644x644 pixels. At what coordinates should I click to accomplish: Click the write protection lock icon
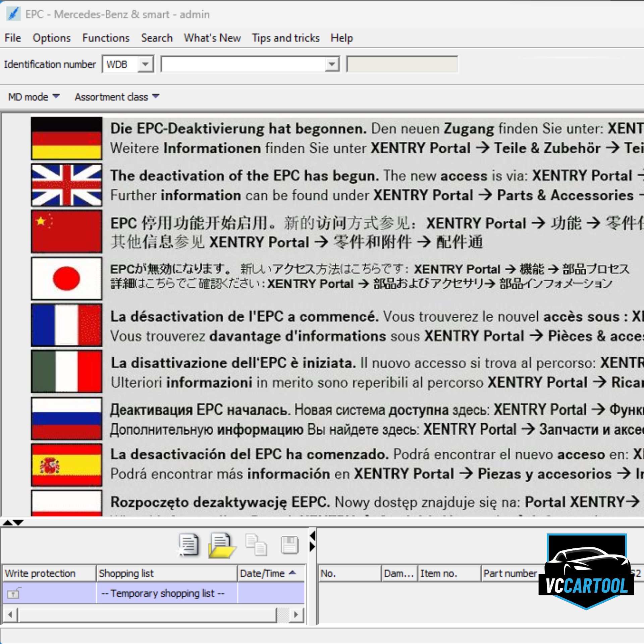pos(14,593)
